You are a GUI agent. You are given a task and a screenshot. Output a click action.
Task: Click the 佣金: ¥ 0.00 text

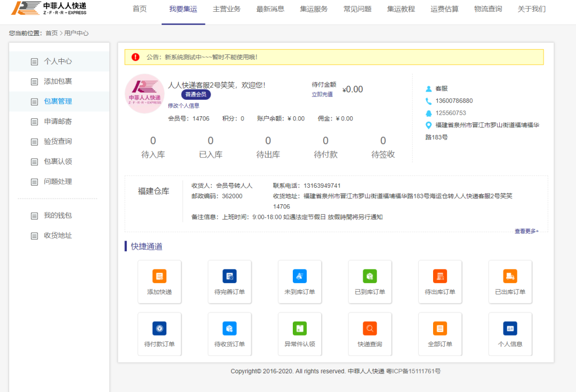click(335, 118)
